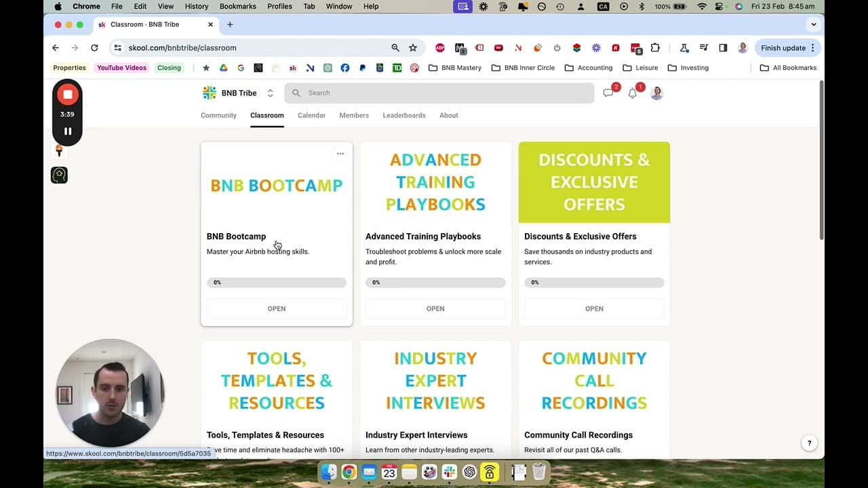The height and width of the screenshot is (488, 868).
Task: Open the Industry Expert Interviews thumbnail
Action: click(x=435, y=381)
